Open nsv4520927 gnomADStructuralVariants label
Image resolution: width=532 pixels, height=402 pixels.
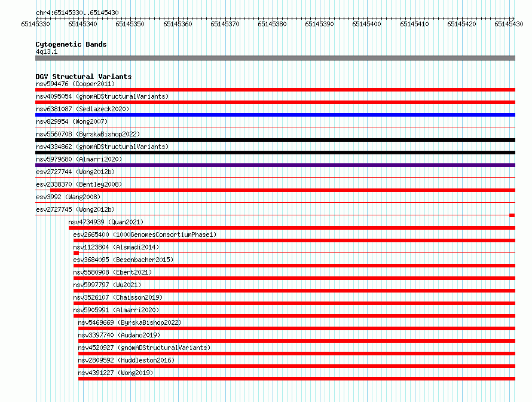click(x=144, y=348)
